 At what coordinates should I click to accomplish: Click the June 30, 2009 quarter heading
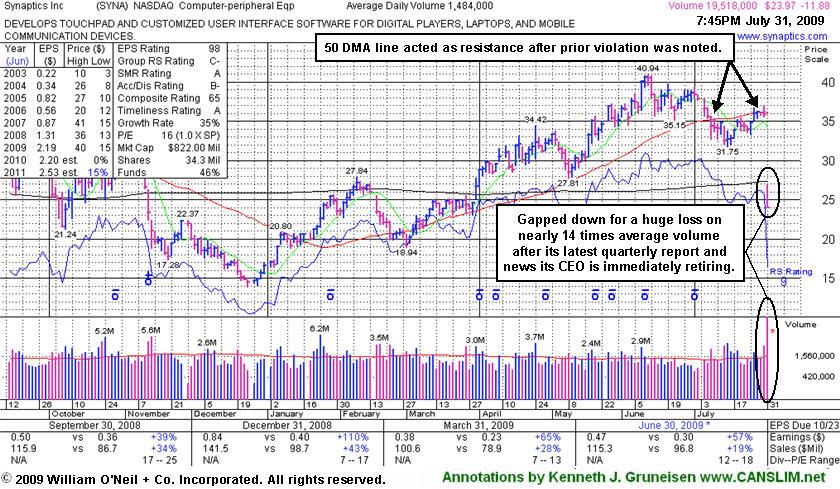[x=674, y=425]
